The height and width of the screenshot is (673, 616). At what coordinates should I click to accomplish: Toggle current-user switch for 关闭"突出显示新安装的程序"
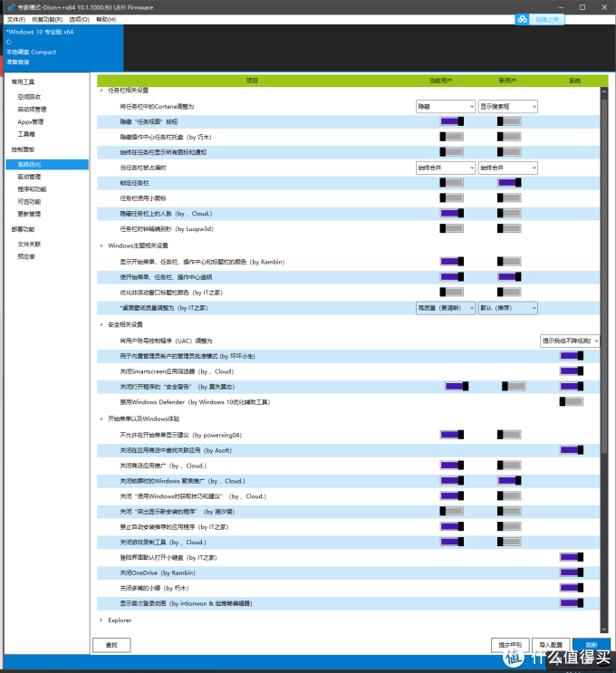pos(452,511)
